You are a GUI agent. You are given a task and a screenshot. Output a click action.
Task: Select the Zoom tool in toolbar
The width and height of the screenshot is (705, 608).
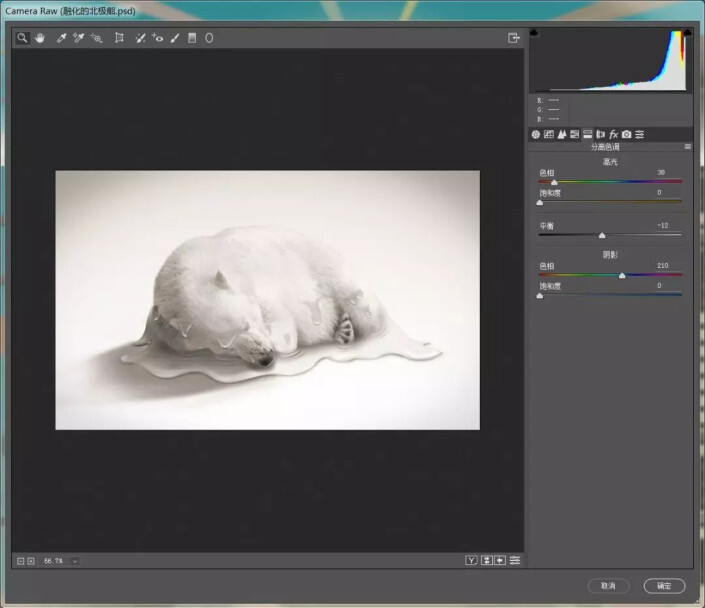pos(22,38)
